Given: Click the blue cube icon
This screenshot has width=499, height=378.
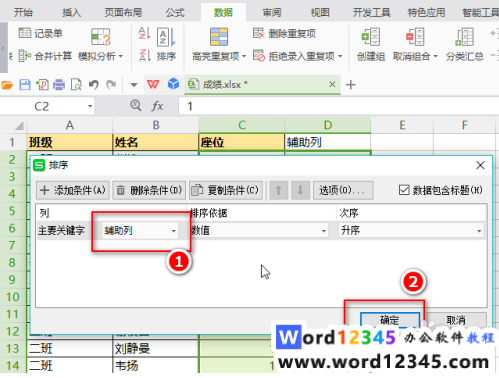Looking at the screenshot, I should (173, 84).
